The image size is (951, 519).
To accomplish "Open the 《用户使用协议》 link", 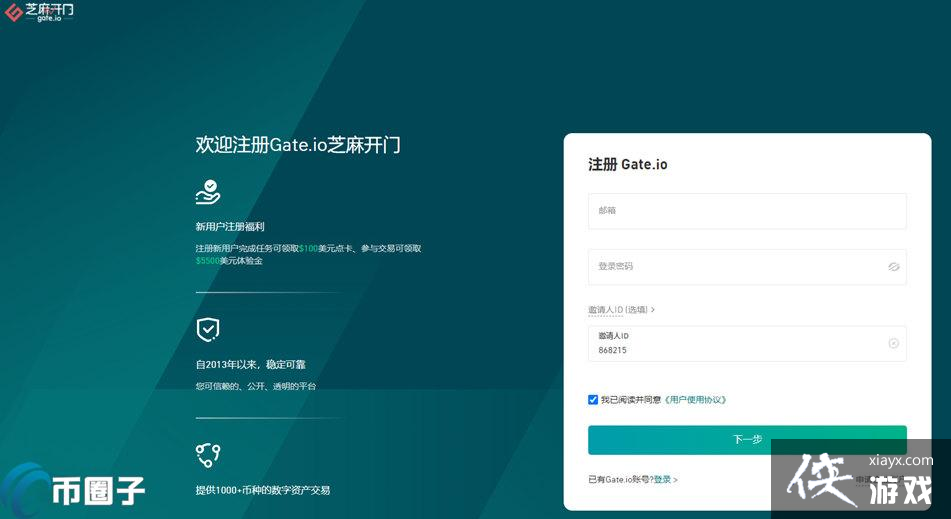I will tap(695, 400).
